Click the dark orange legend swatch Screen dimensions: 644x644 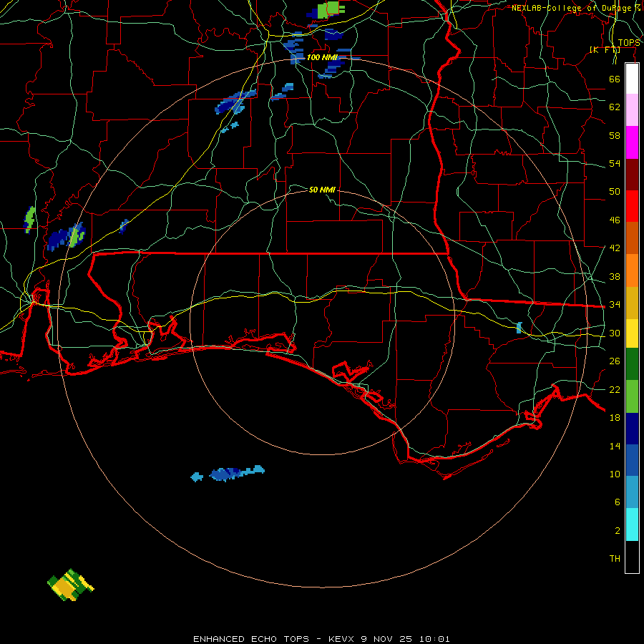pos(632,238)
